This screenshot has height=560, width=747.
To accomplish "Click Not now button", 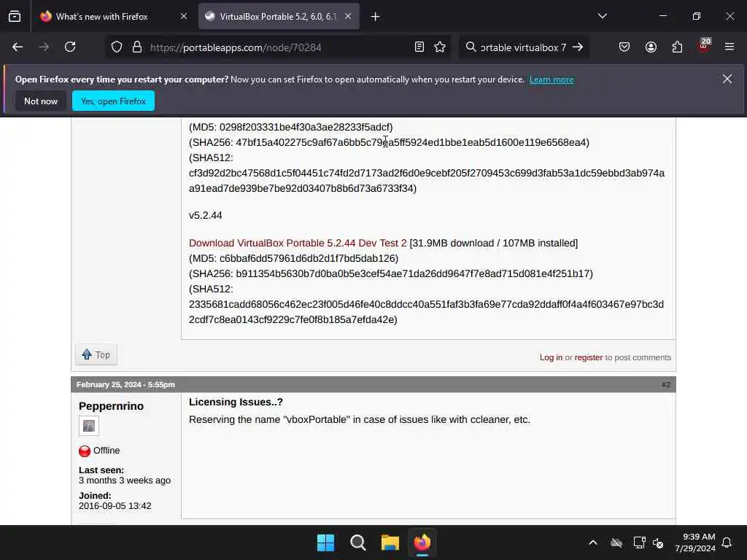I will 41,101.
